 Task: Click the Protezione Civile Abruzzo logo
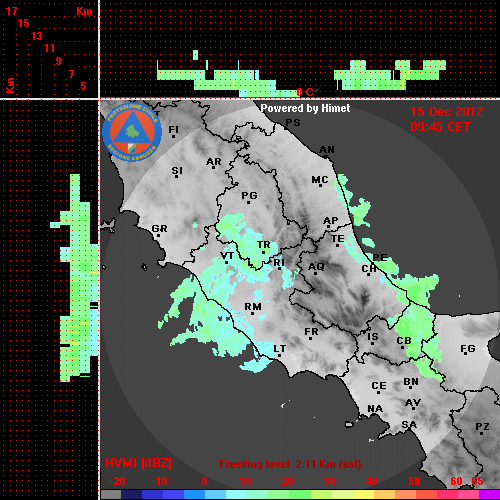[132, 132]
